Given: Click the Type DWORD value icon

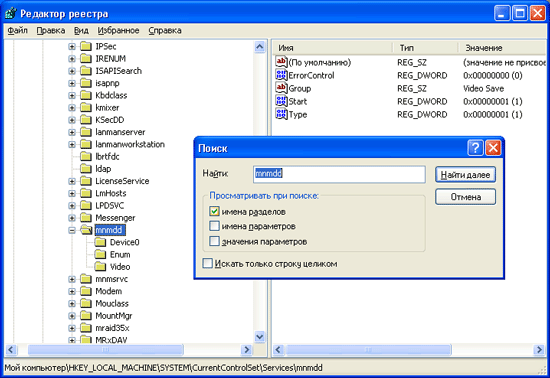Looking at the screenshot, I should [x=281, y=114].
